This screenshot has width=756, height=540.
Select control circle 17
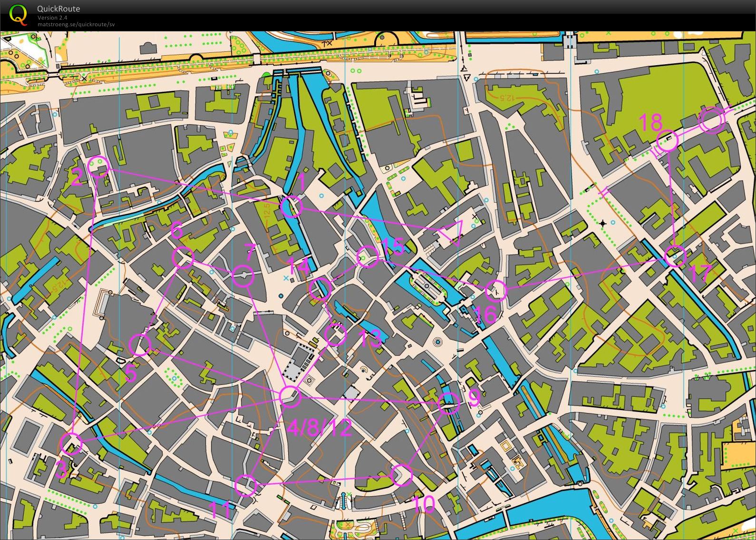675,256
